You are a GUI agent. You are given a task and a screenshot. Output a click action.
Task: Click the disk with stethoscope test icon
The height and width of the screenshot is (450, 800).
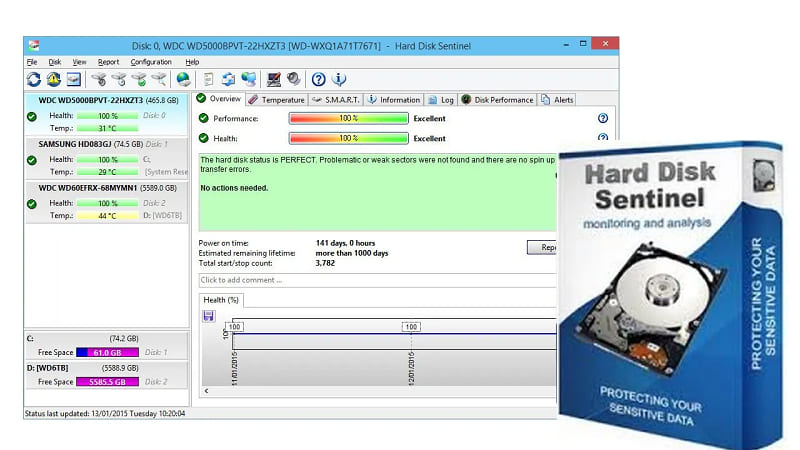pyautogui.click(x=99, y=79)
